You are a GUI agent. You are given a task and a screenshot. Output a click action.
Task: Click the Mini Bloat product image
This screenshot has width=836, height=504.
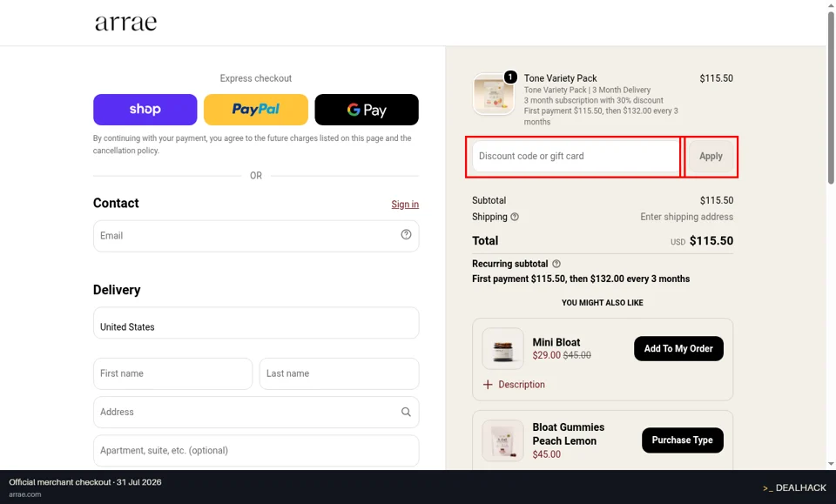502,348
